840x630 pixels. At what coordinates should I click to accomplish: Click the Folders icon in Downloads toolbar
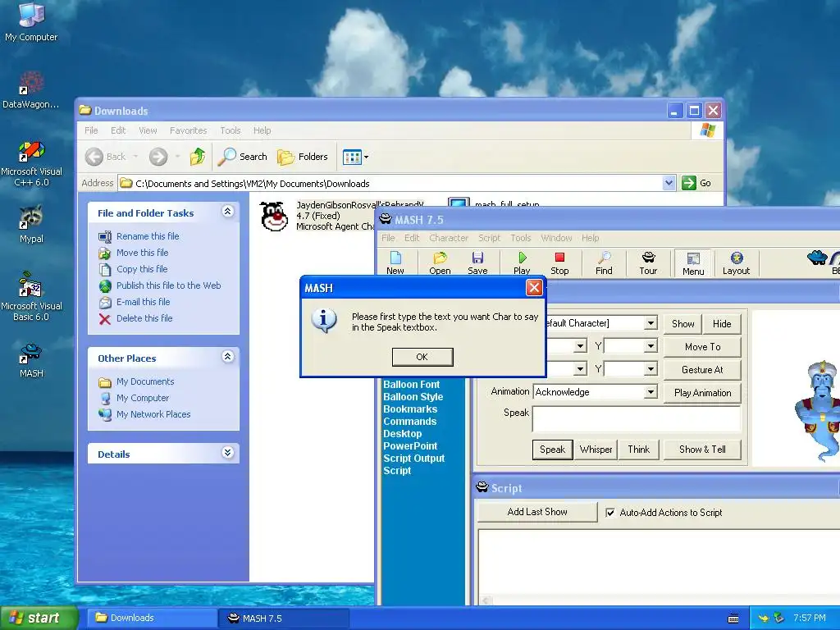coord(303,157)
